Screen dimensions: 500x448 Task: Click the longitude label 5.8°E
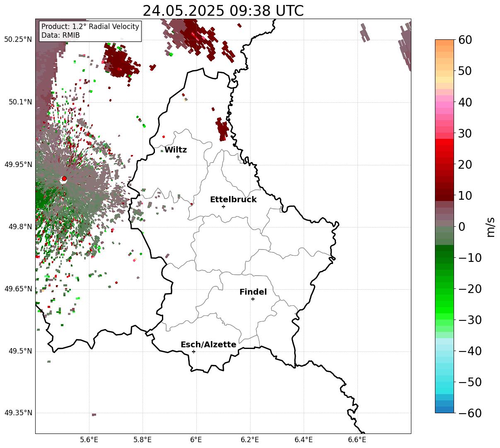tap(143, 440)
